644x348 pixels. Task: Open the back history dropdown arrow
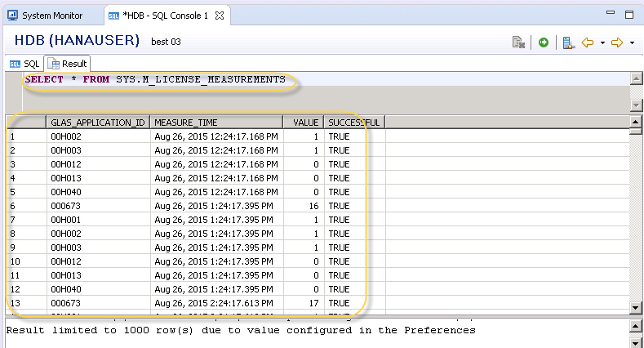602,42
